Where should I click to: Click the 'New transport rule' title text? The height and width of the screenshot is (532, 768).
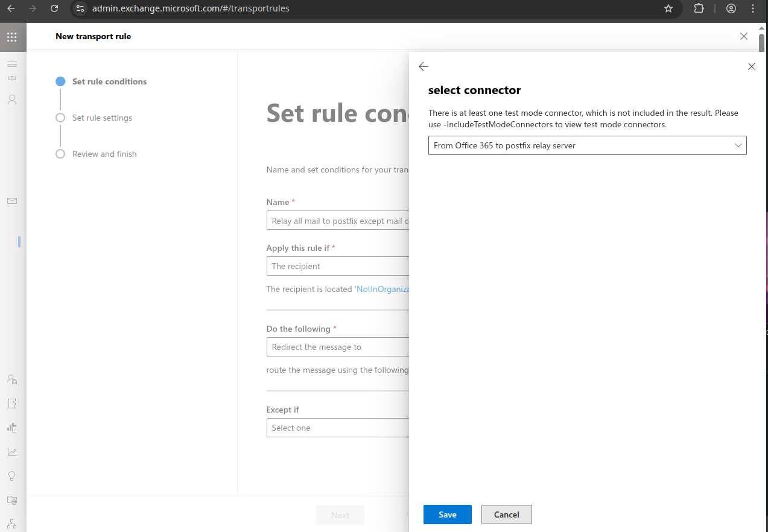(x=94, y=36)
